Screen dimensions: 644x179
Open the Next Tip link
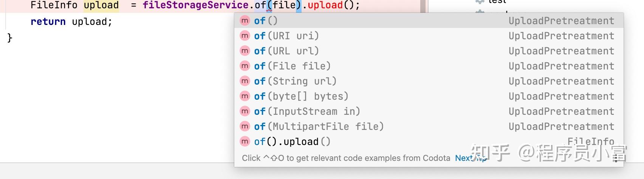point(471,158)
